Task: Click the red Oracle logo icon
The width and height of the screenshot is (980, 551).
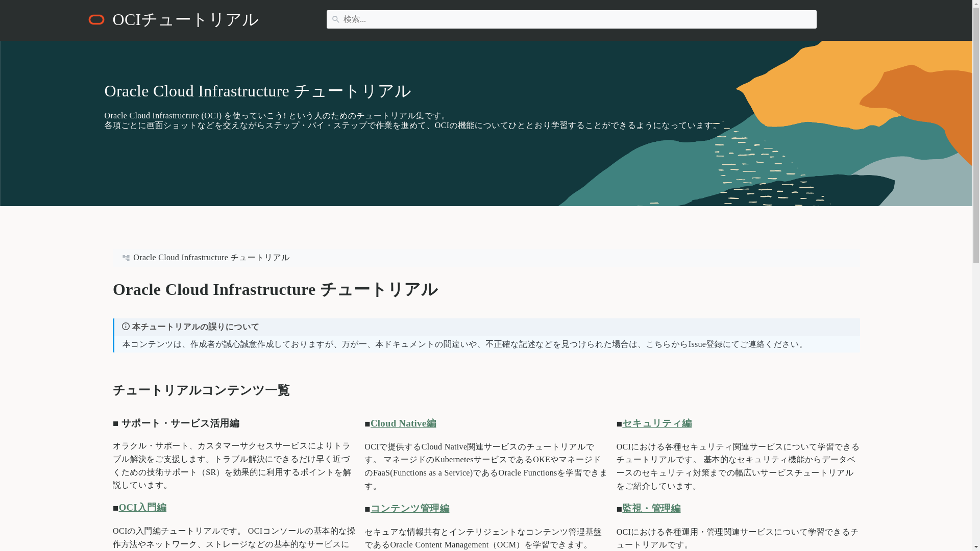Action: (96, 19)
